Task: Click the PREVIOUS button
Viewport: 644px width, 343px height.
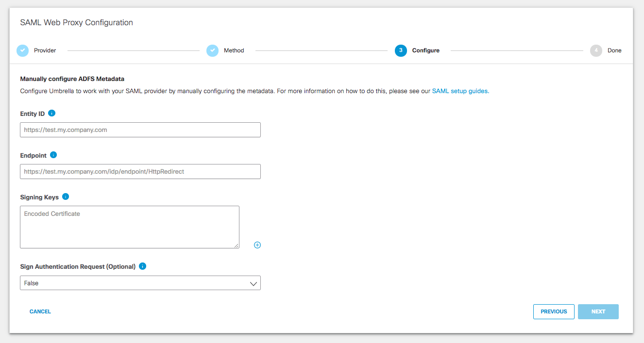Action: tap(554, 311)
